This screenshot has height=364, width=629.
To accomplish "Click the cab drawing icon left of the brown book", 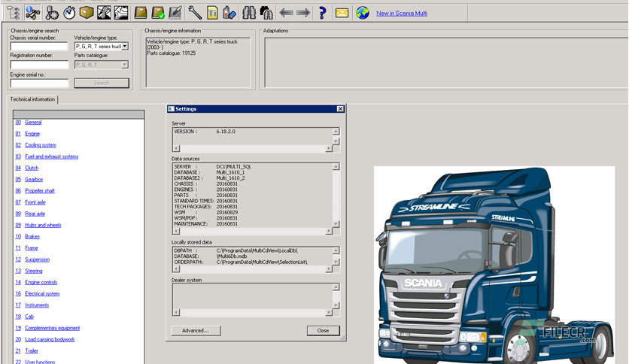I will coord(121,13).
